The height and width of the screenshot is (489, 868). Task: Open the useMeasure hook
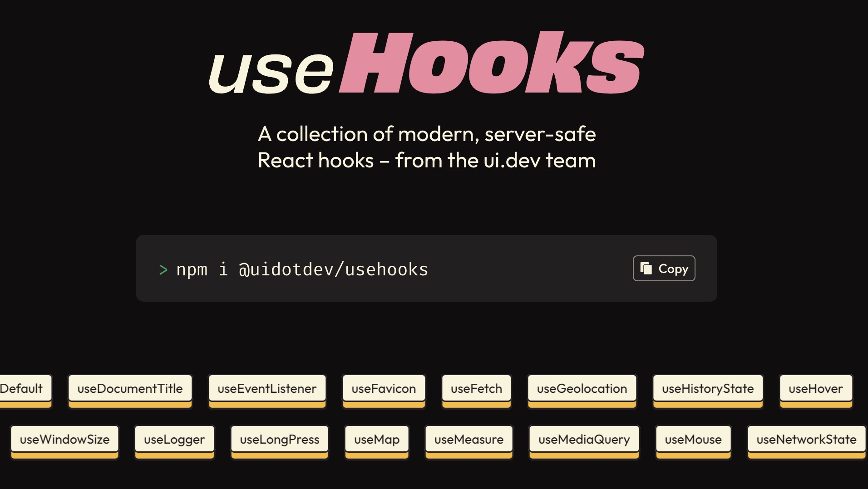[469, 440]
